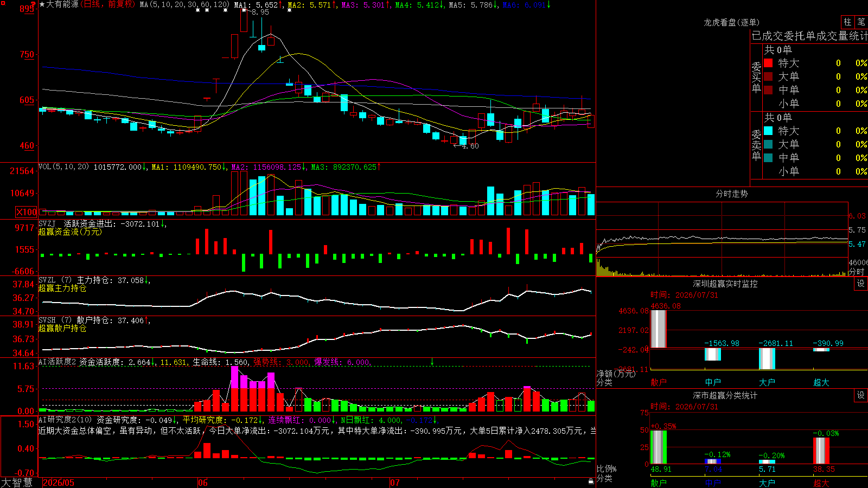Click the 爆发线: 6.000 label
This screenshot has width=868, height=488.
pyautogui.click(x=342, y=362)
